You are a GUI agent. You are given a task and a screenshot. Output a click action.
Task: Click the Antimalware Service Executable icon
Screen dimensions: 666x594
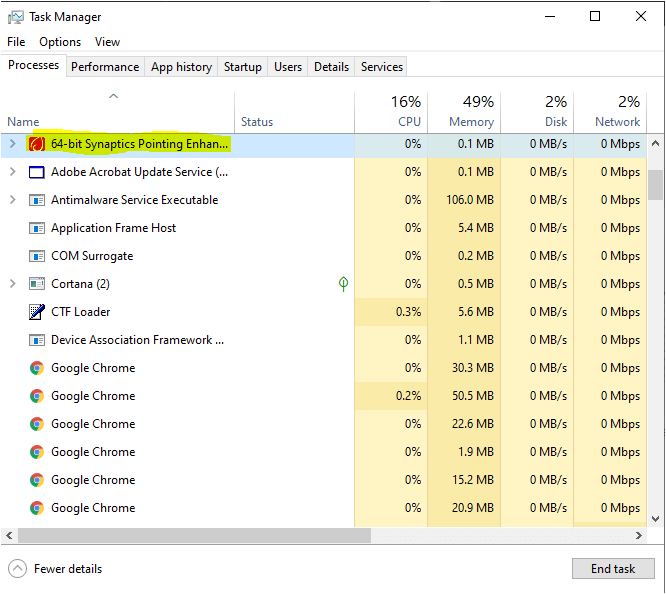pyautogui.click(x=37, y=200)
